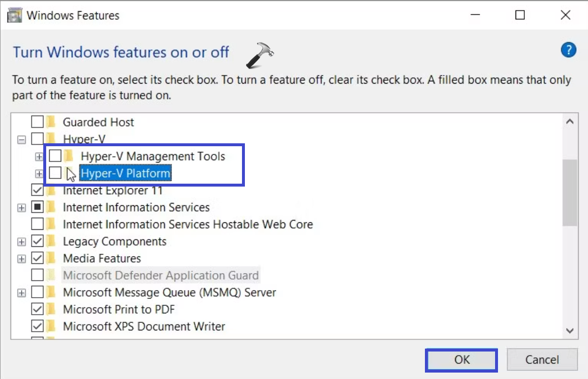The width and height of the screenshot is (588, 379).
Task: Click the Legacy Components folder icon
Action: [x=51, y=242]
